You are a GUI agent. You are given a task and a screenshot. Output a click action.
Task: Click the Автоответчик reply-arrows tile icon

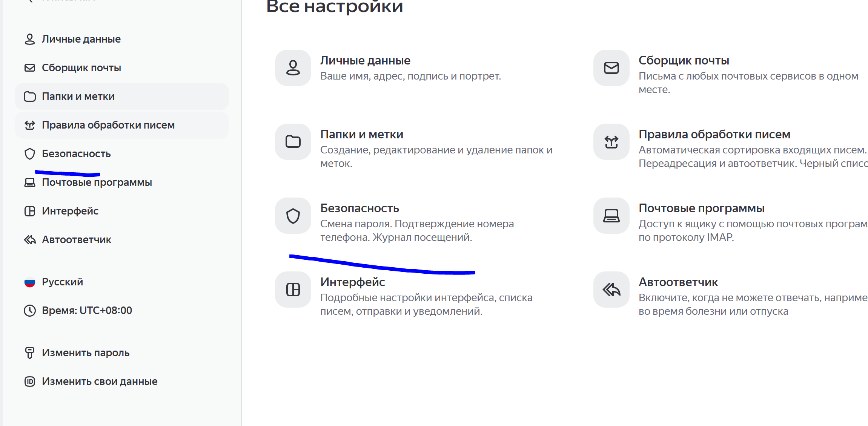tap(611, 290)
